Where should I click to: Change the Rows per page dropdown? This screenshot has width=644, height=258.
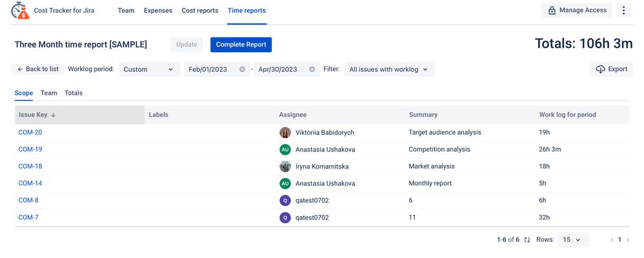point(572,240)
